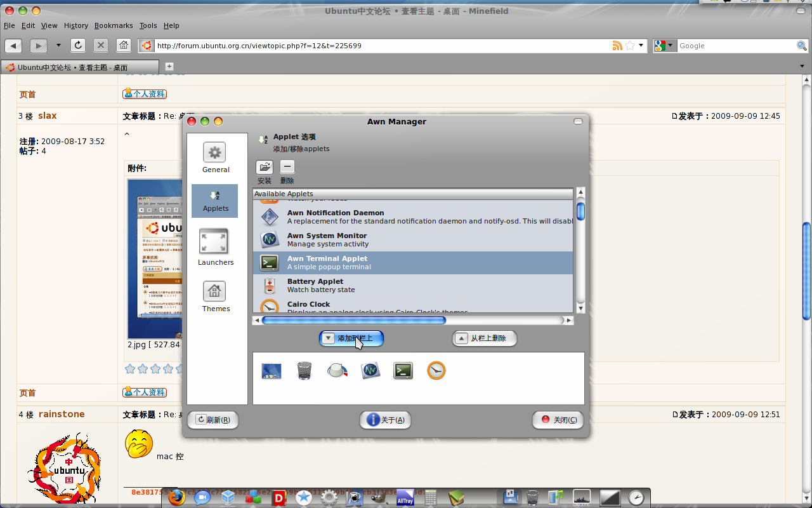The height and width of the screenshot is (508, 812).
Task: Open the Themes section in Awn Manager
Action: click(x=215, y=297)
